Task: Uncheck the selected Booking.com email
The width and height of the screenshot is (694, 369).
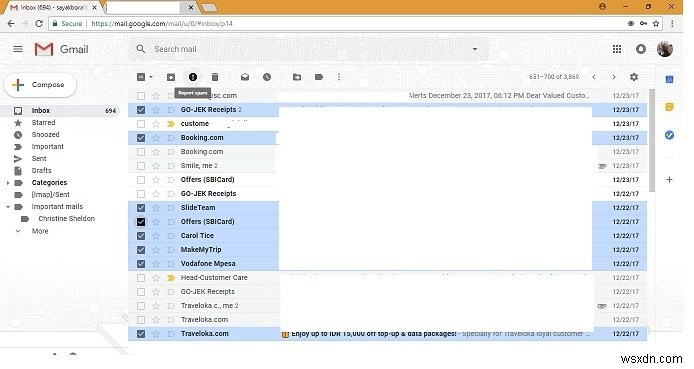Action: [141, 138]
